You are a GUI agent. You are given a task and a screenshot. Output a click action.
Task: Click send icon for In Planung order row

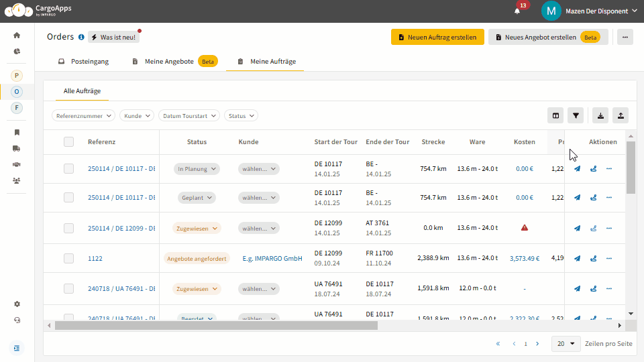click(x=577, y=169)
